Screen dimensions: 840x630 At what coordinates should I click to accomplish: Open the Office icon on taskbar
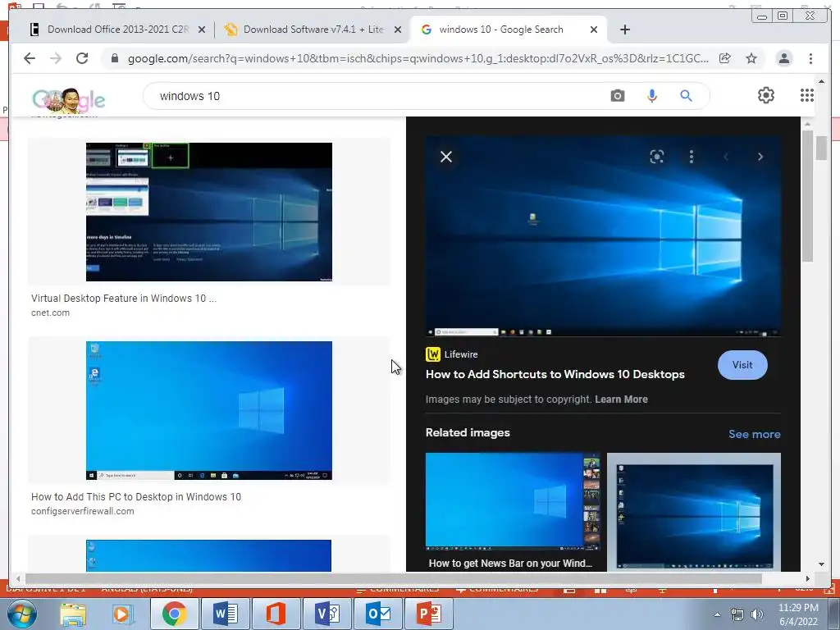pyautogui.click(x=276, y=614)
